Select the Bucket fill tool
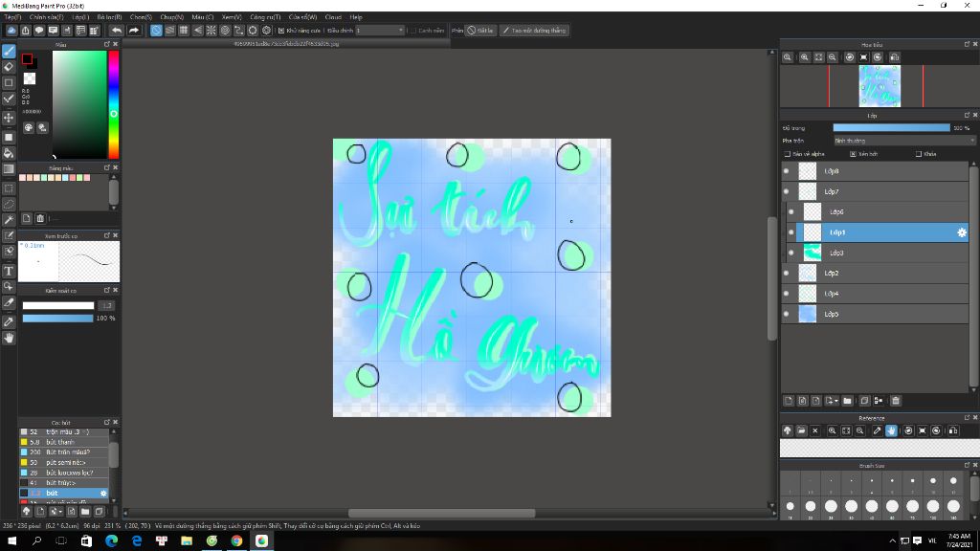 click(x=9, y=153)
